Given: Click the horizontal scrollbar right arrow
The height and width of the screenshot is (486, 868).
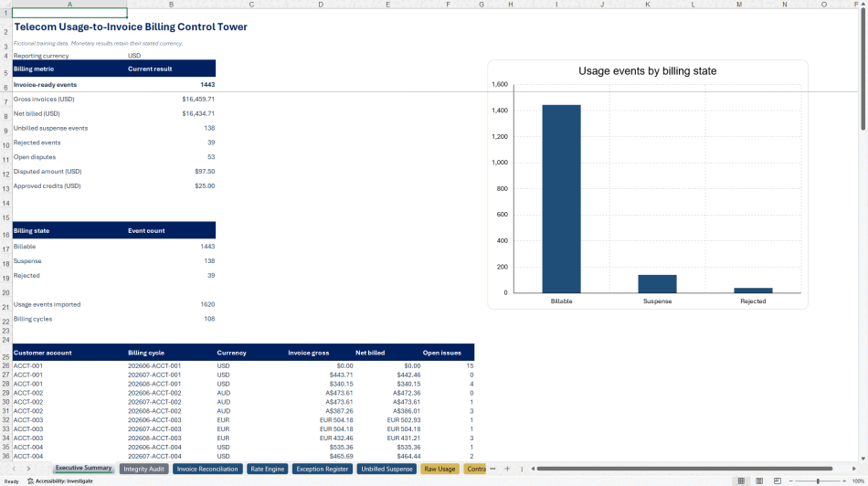Looking at the screenshot, I should (x=853, y=469).
